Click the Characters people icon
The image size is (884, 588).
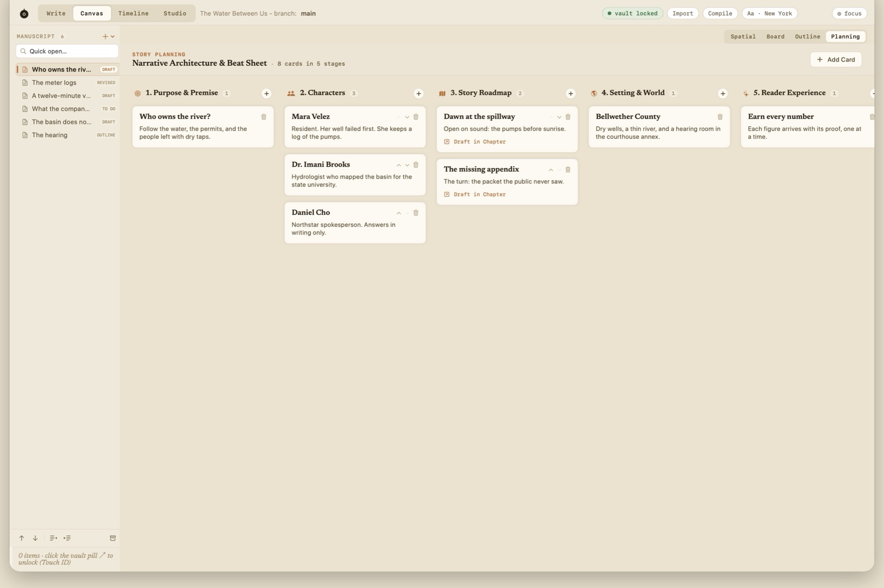[x=291, y=94]
